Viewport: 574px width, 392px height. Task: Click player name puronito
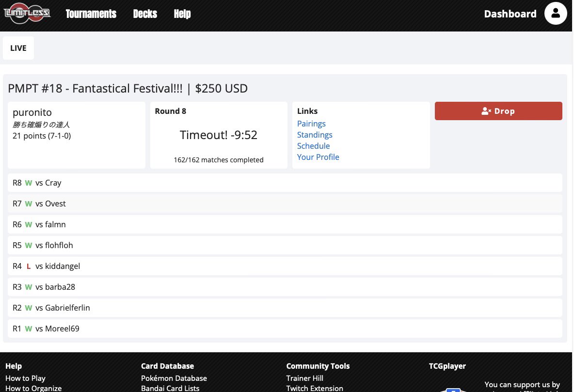point(32,112)
